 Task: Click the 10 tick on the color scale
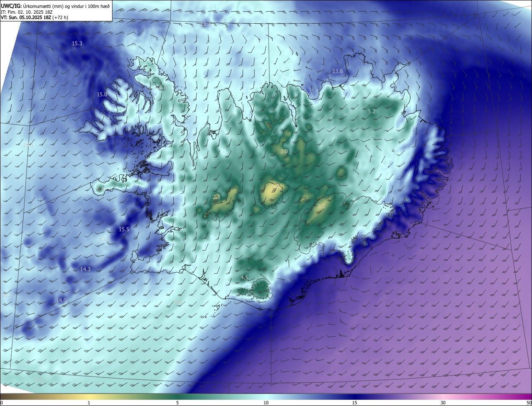(x=266, y=403)
